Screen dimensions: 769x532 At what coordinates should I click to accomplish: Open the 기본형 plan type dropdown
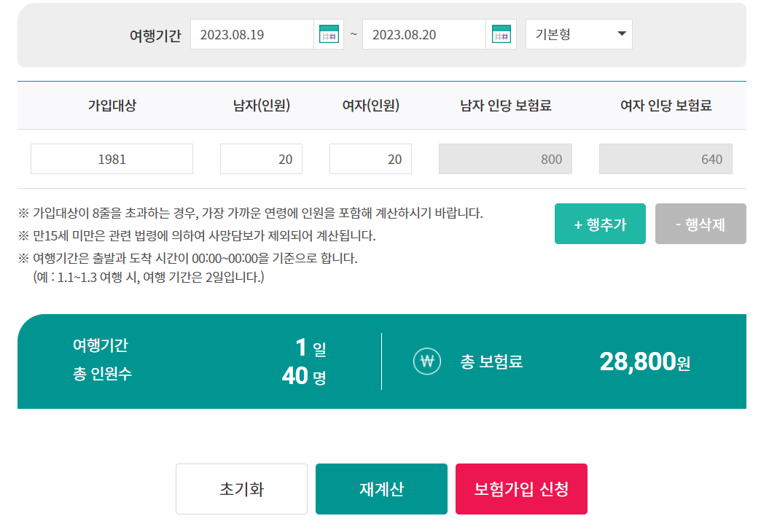[579, 34]
